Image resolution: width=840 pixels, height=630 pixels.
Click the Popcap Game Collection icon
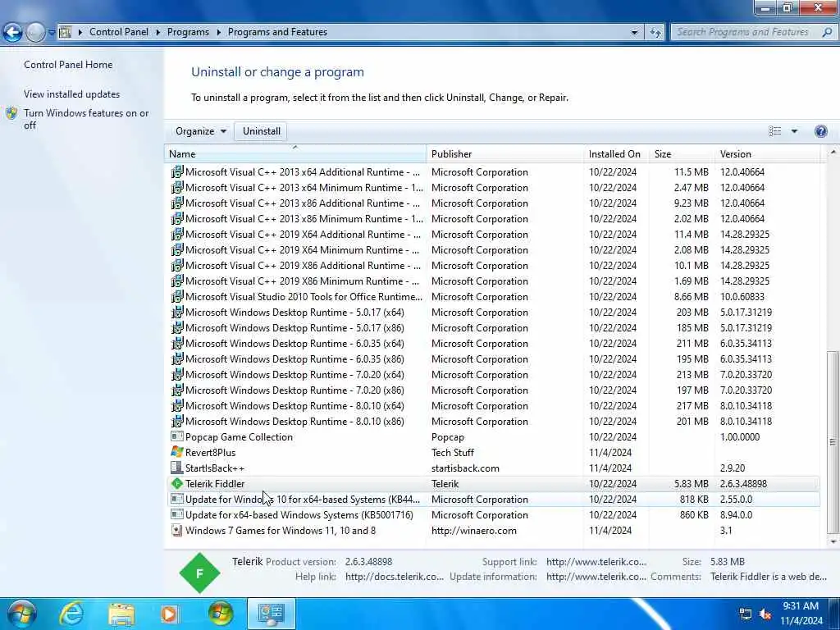point(177,436)
